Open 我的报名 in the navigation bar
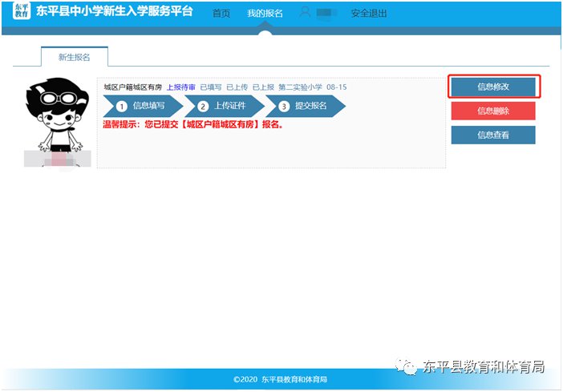 click(x=265, y=14)
